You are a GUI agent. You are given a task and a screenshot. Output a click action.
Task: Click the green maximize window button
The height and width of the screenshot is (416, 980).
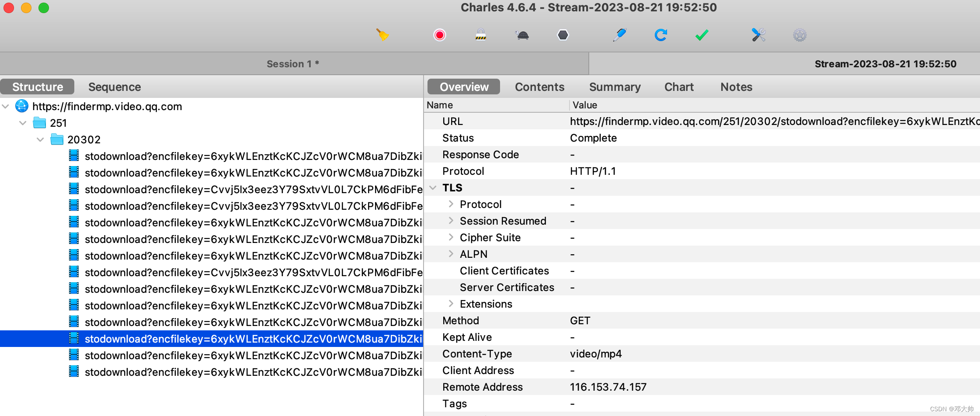click(x=44, y=7)
